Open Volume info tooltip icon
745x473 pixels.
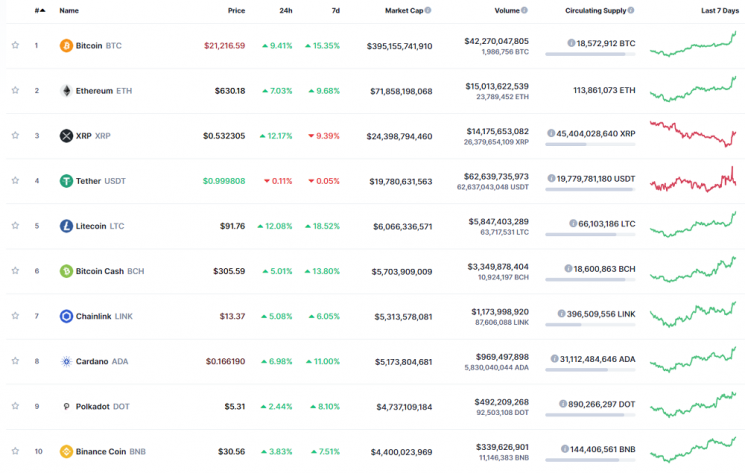pyautogui.click(x=525, y=10)
